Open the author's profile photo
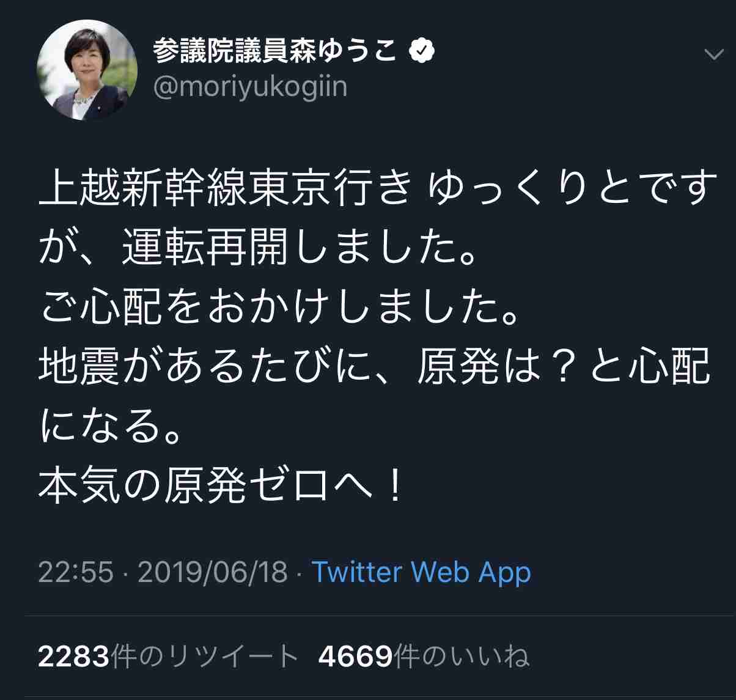Image resolution: width=736 pixels, height=700 pixels. pyautogui.click(x=87, y=70)
